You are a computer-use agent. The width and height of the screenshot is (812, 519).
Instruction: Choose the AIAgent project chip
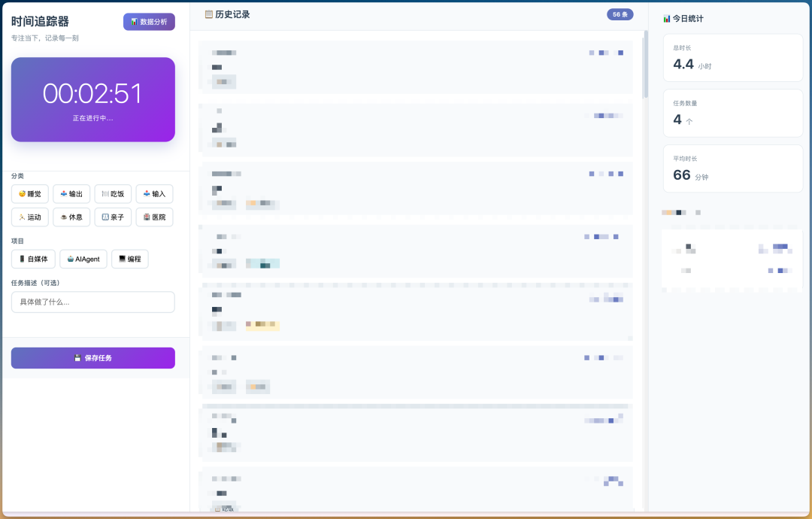click(x=83, y=259)
